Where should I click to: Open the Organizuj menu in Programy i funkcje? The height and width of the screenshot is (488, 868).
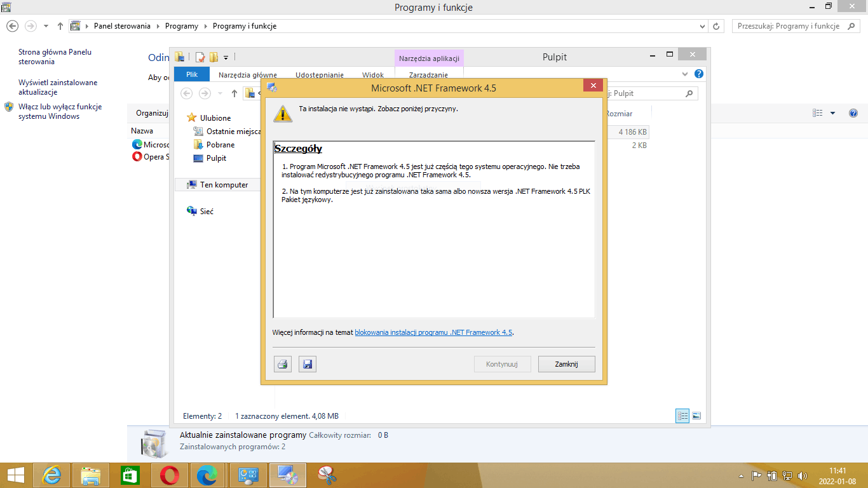click(152, 113)
